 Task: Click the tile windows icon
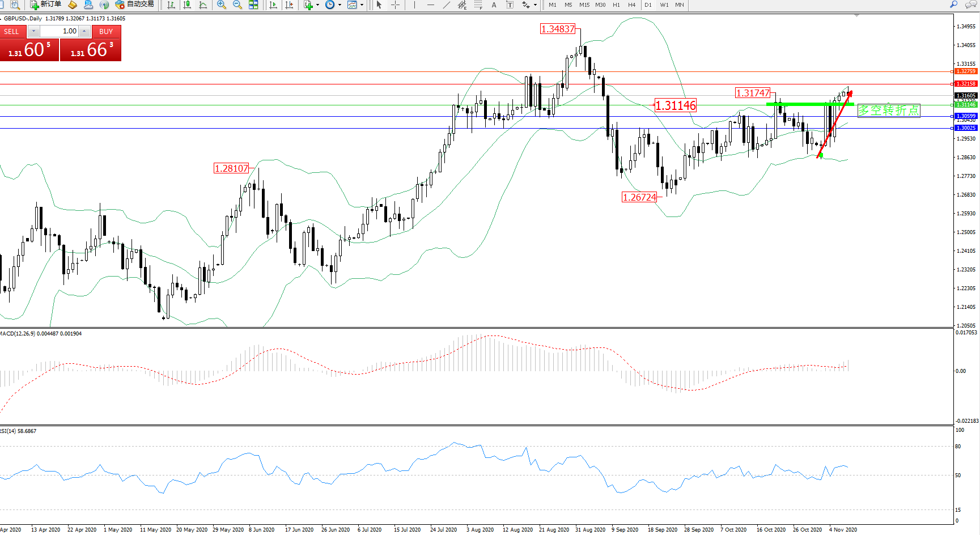[x=253, y=5]
